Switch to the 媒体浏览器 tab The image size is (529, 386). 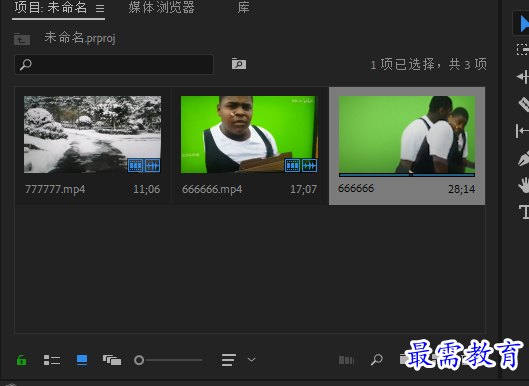161,7
